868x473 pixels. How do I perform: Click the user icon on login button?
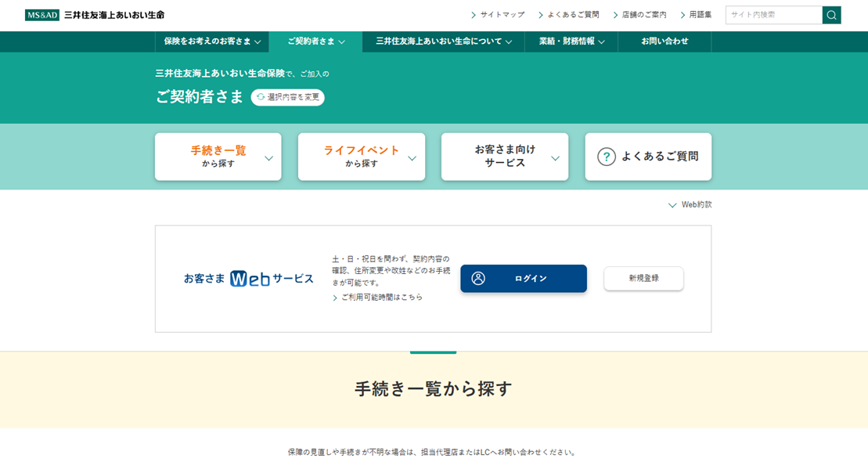pos(478,279)
